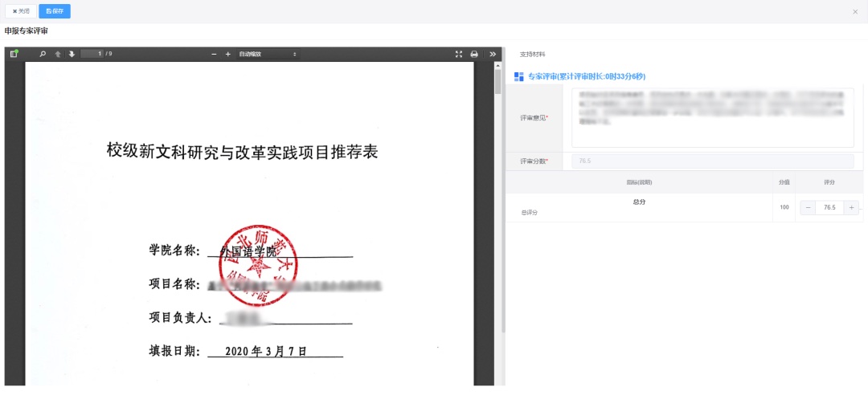This screenshot has width=868, height=420.
Task: Open the PDF search magnifier
Action: pyautogui.click(x=43, y=54)
